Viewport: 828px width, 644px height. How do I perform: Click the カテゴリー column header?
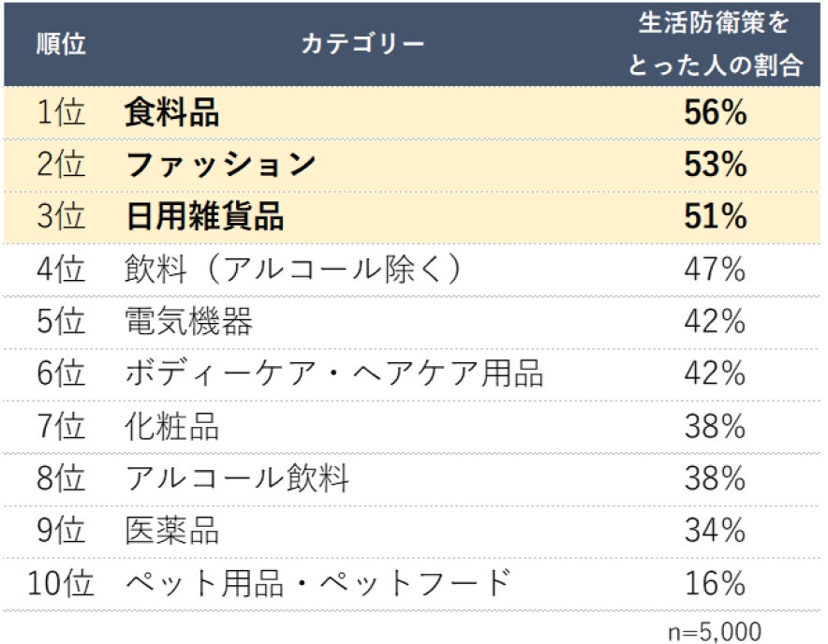[362, 44]
